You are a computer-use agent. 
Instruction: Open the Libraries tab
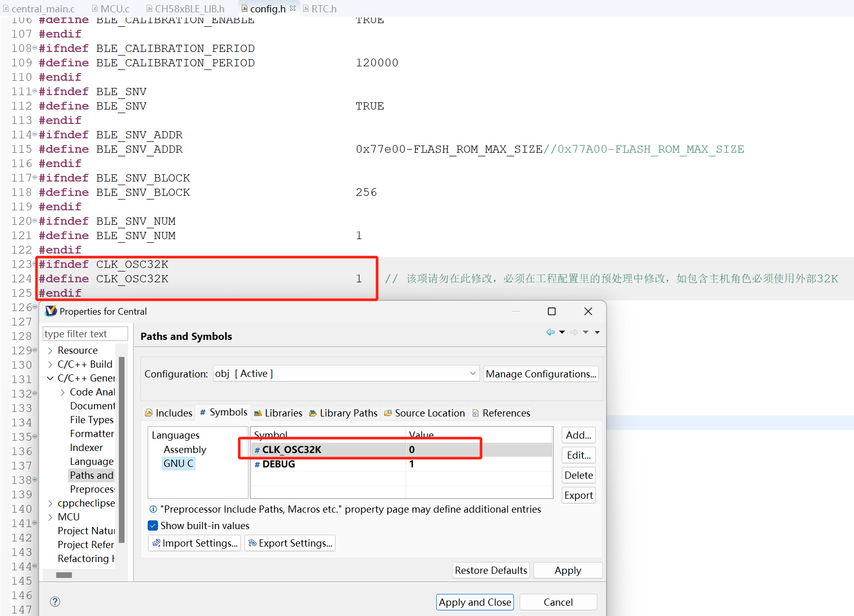[278, 413]
